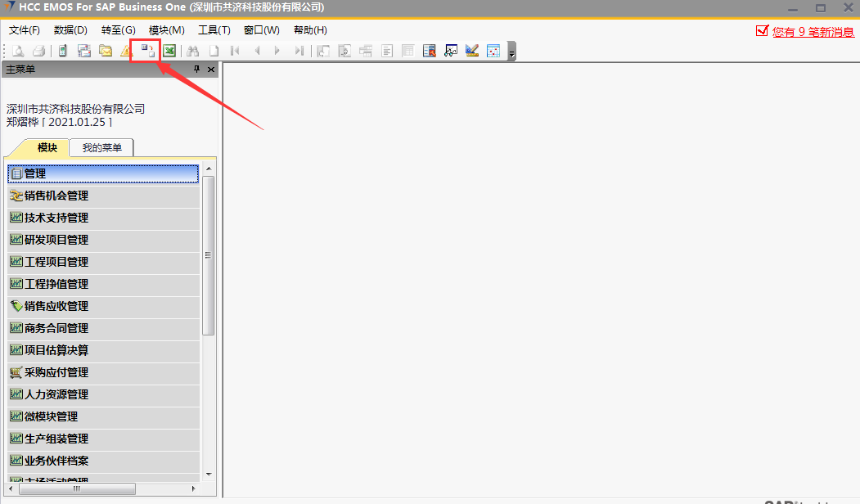Close the 主菜单 side panel
This screenshot has width=860, height=504.
pos(211,70)
